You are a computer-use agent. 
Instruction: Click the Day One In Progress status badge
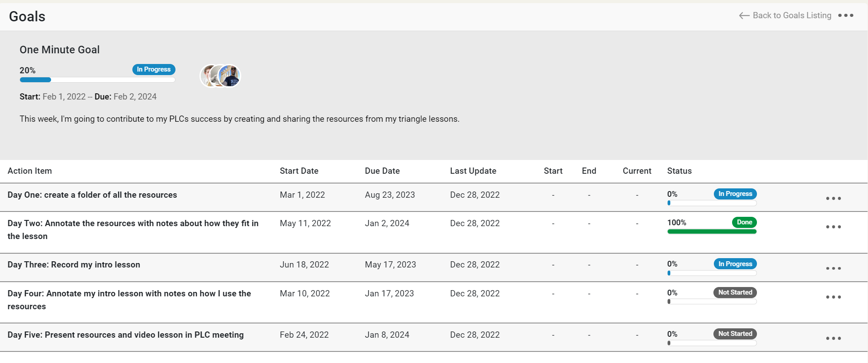[x=735, y=194]
